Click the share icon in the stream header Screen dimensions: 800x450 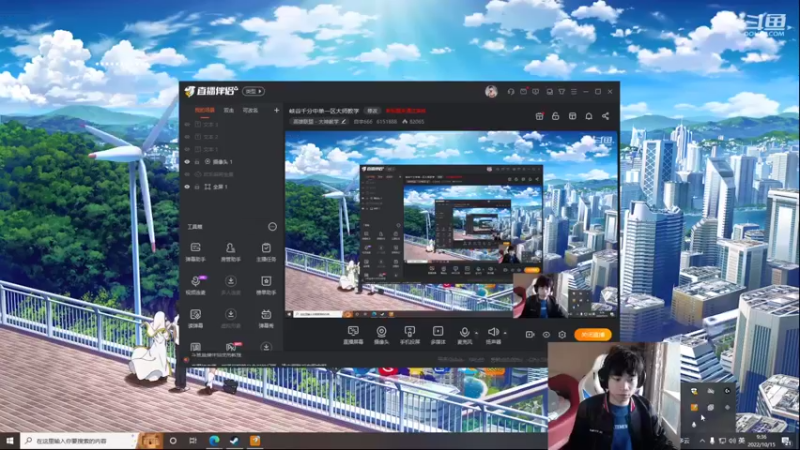(605, 116)
